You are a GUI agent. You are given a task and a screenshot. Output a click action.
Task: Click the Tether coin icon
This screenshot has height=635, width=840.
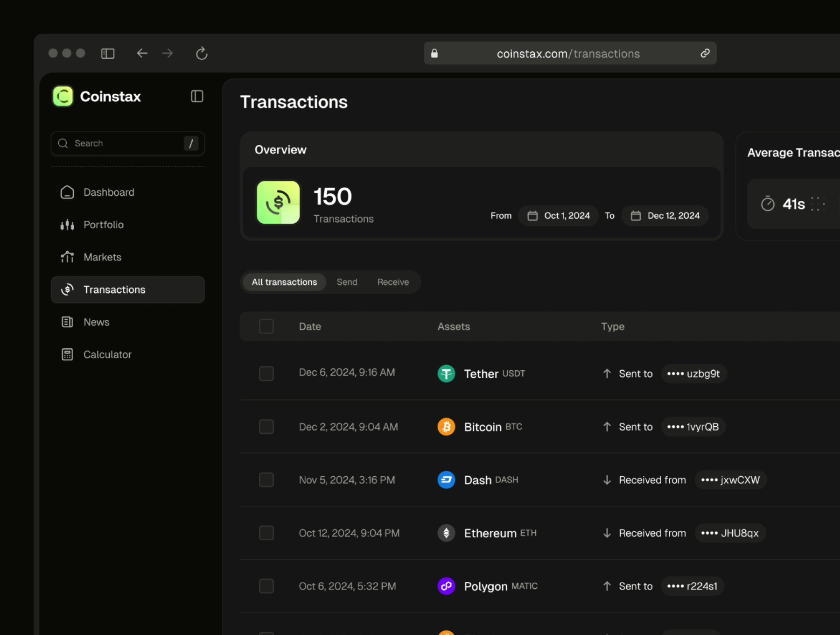click(x=446, y=374)
